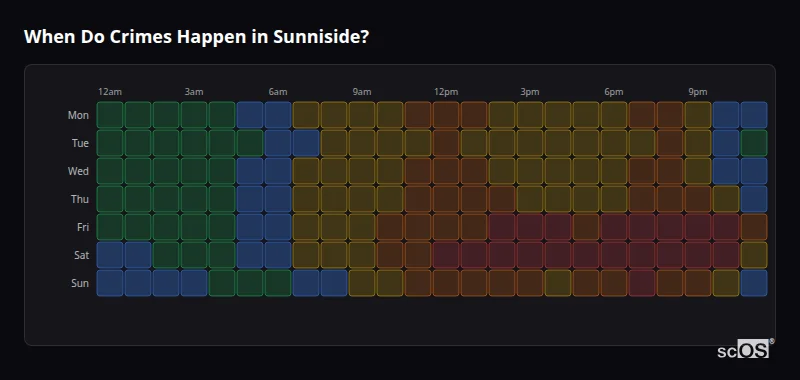Screen dimensions: 800x380
Task: Select the blue Tuesday 7am cell
Action: (x=306, y=143)
